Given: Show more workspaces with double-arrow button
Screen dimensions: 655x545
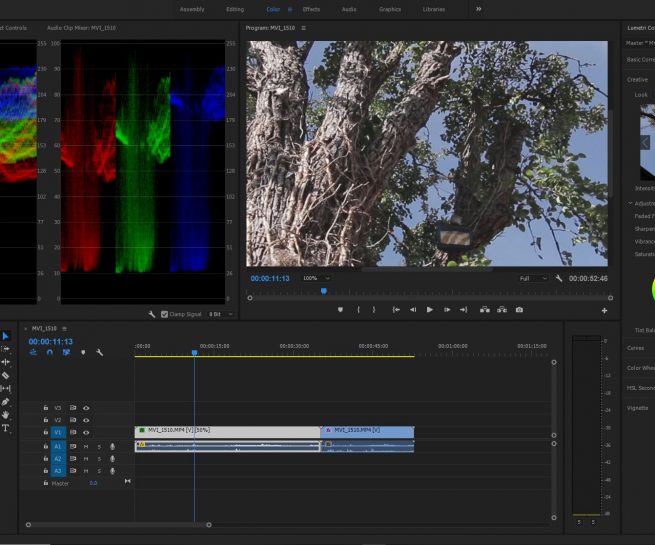Looking at the screenshot, I should click(x=478, y=9).
